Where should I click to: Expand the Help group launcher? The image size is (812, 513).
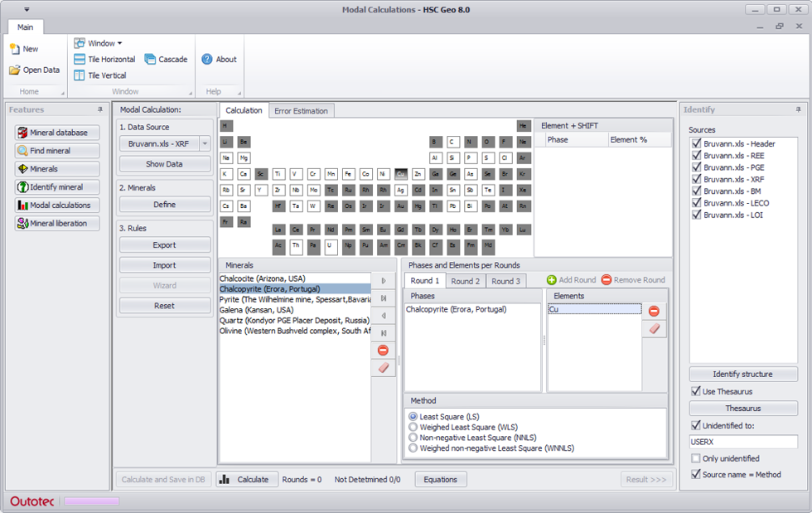[239, 94]
